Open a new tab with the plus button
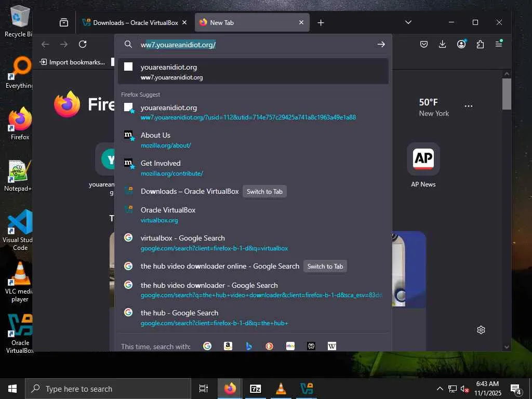532x399 pixels. tap(321, 23)
